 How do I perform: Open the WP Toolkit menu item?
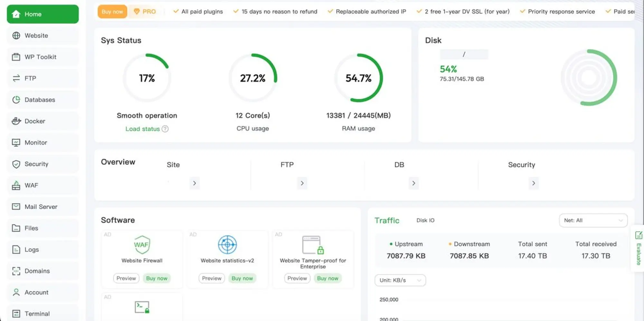[43, 57]
